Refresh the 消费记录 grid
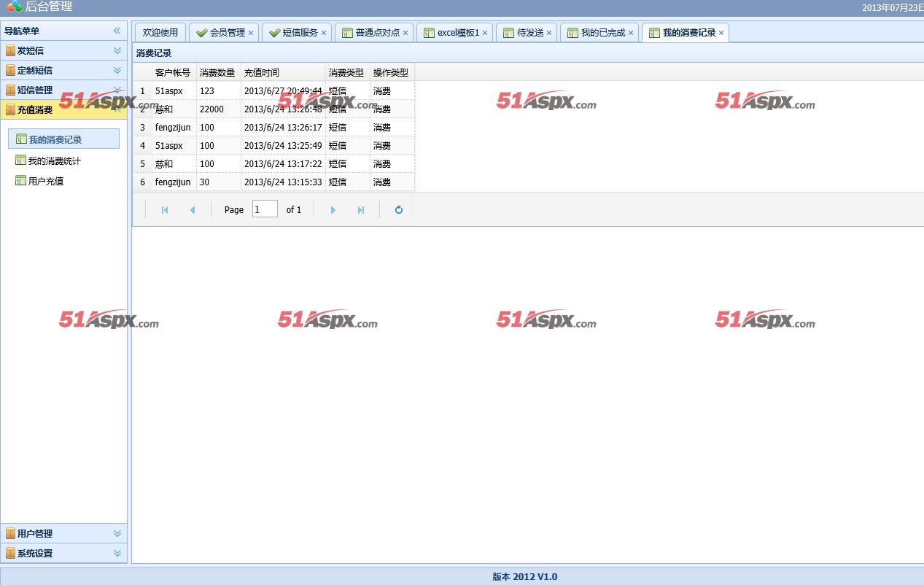924x585 pixels. pyautogui.click(x=399, y=210)
